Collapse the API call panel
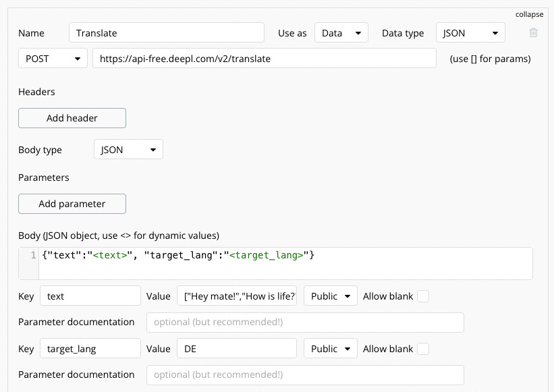This screenshot has width=554, height=392. tap(529, 14)
